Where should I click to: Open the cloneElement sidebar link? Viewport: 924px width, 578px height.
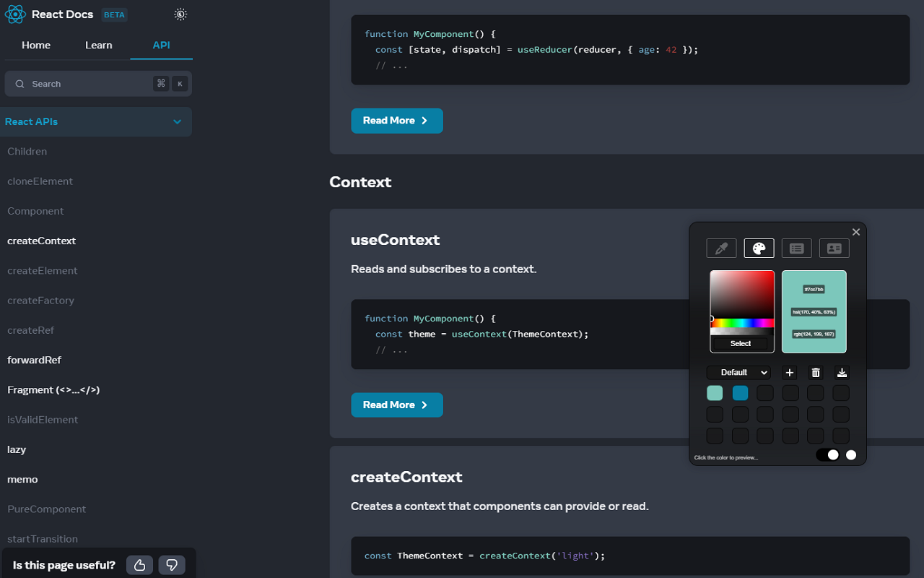coord(40,181)
